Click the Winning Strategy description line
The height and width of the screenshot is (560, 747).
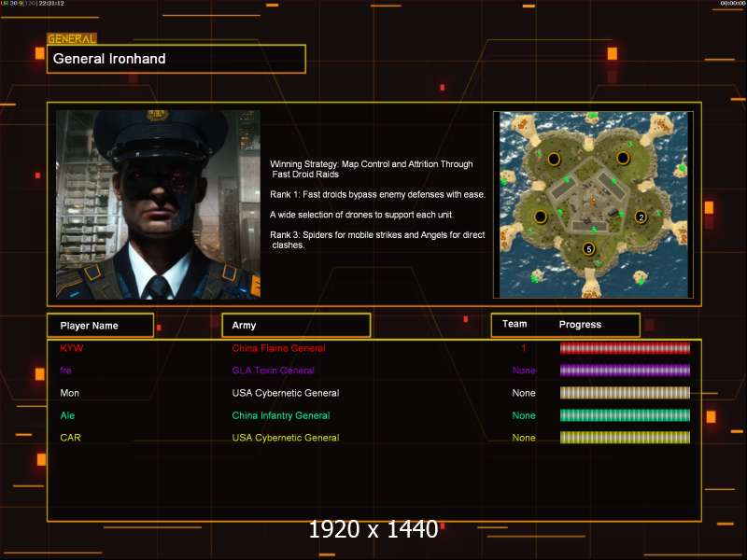tap(372, 169)
